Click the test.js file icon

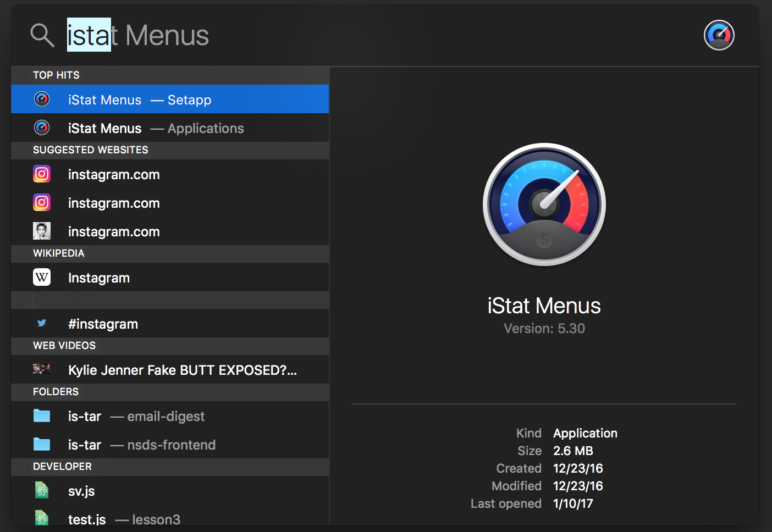[42, 518]
